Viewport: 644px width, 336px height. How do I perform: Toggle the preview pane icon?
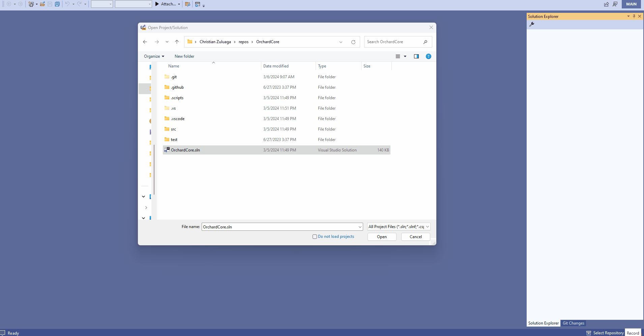416,56
